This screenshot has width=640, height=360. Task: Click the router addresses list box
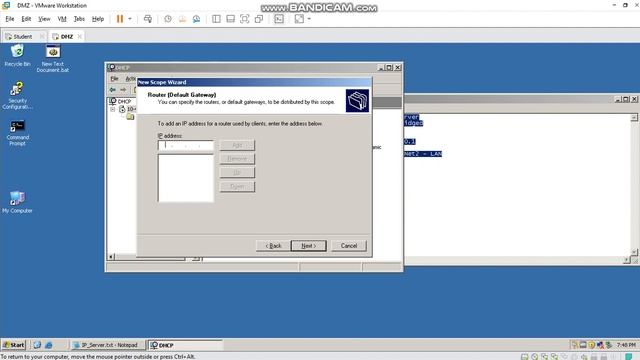(x=186, y=178)
